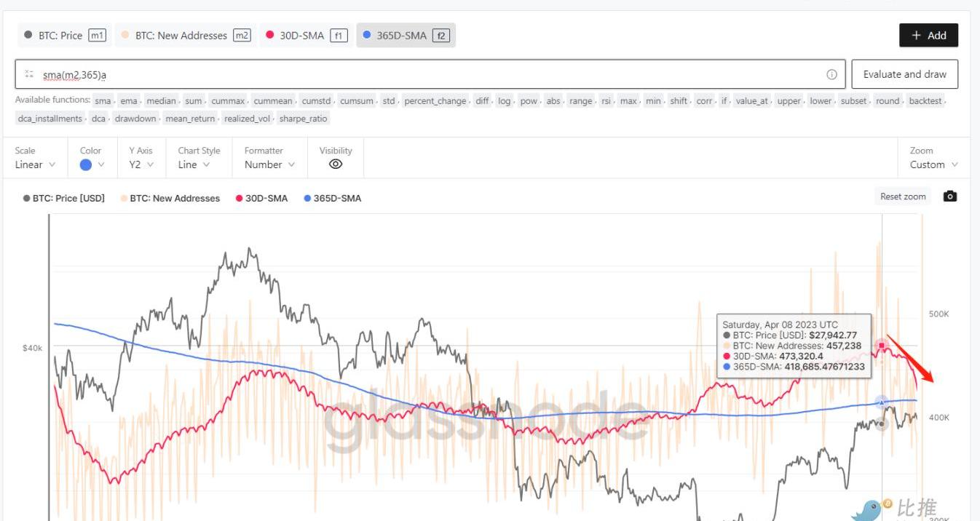This screenshot has height=521, width=980.
Task: Insert the shift function
Action: click(679, 101)
